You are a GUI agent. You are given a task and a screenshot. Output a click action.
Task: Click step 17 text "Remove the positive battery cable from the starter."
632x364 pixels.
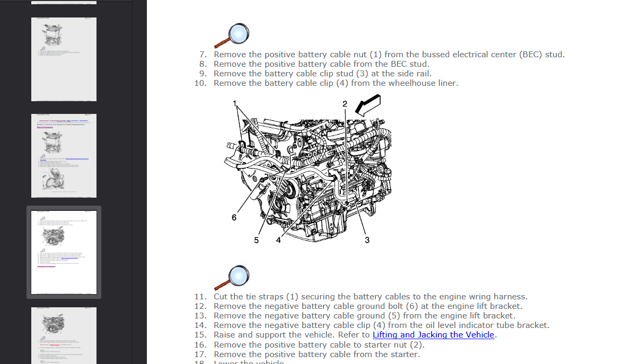tap(317, 355)
